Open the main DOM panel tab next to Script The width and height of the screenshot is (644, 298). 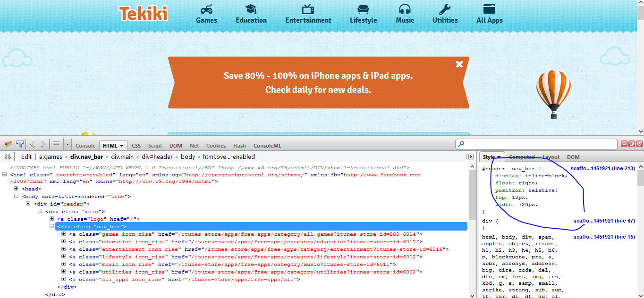[x=176, y=146]
